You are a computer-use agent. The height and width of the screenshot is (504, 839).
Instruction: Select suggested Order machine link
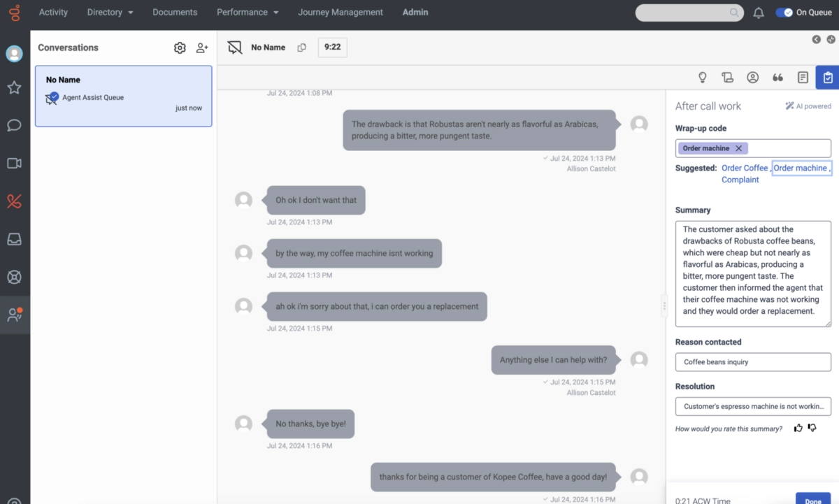coord(801,168)
